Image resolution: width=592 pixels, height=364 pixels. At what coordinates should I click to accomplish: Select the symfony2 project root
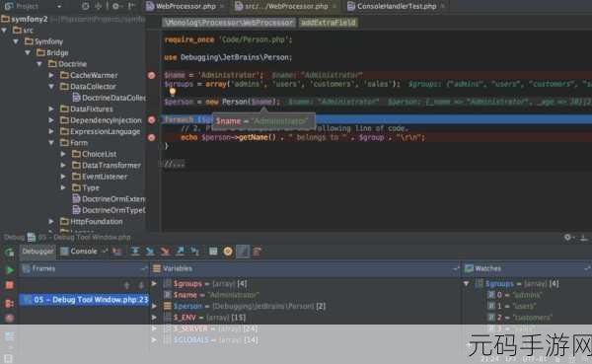[24, 19]
